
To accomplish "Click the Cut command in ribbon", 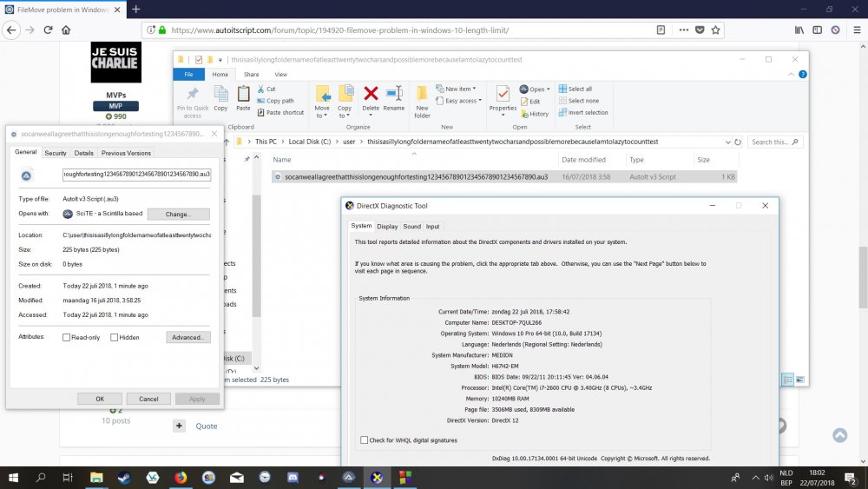I will (x=266, y=89).
